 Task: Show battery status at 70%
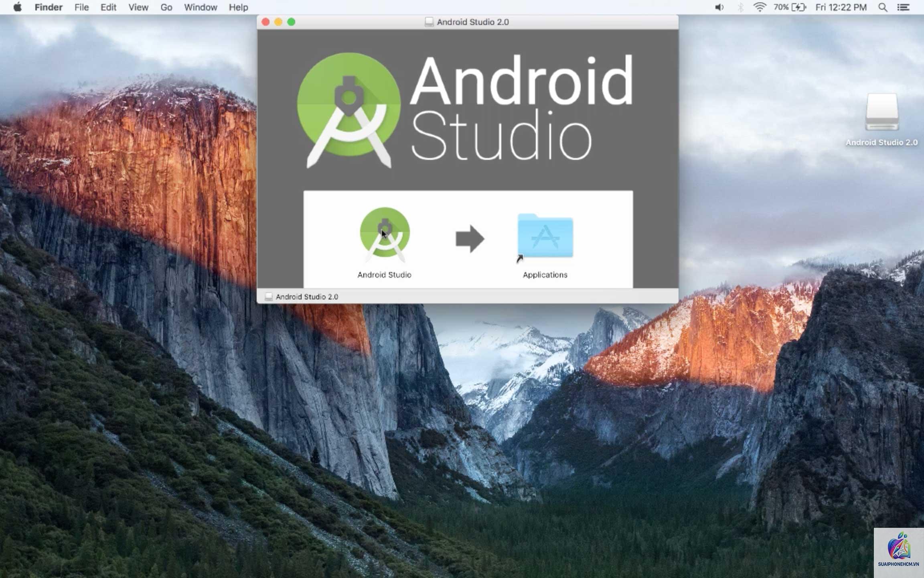coord(789,7)
